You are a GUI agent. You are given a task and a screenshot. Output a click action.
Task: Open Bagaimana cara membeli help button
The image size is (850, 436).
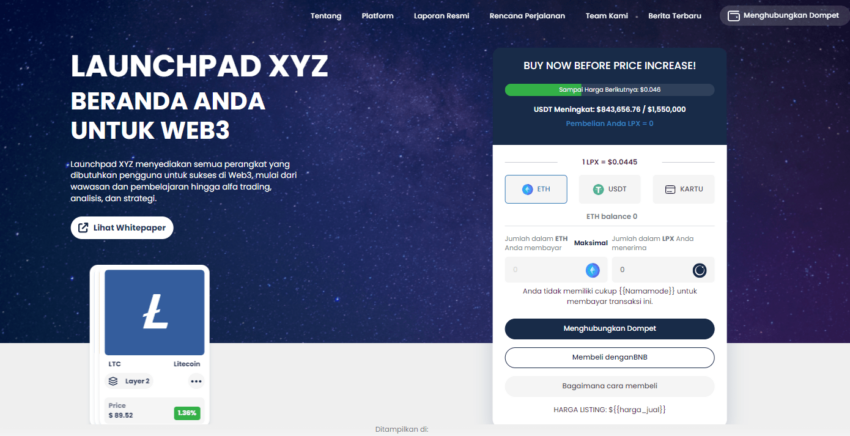tap(609, 386)
